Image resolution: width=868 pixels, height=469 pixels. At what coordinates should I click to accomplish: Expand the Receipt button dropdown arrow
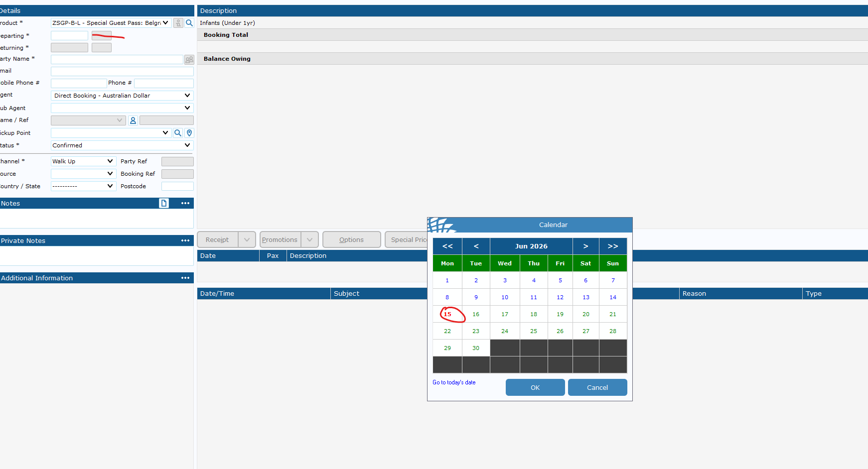247,239
